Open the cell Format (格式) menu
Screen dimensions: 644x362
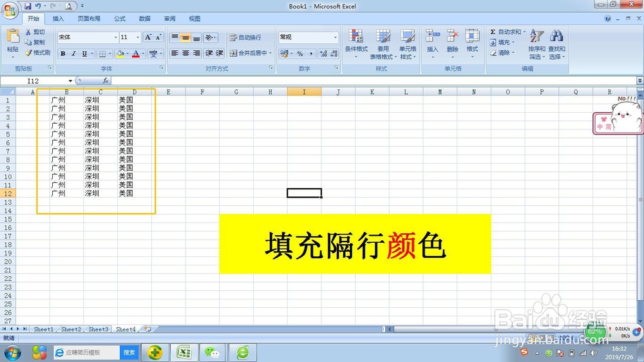pyautogui.click(x=472, y=43)
